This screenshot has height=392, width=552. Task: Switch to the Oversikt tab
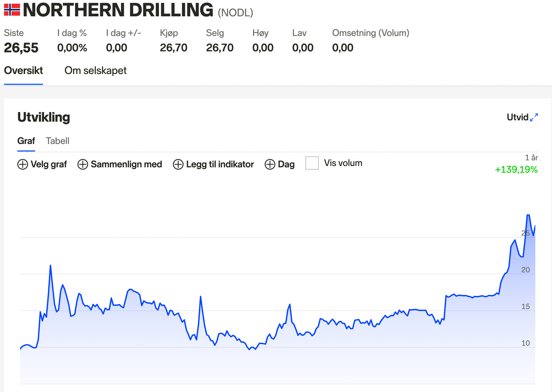(23, 71)
